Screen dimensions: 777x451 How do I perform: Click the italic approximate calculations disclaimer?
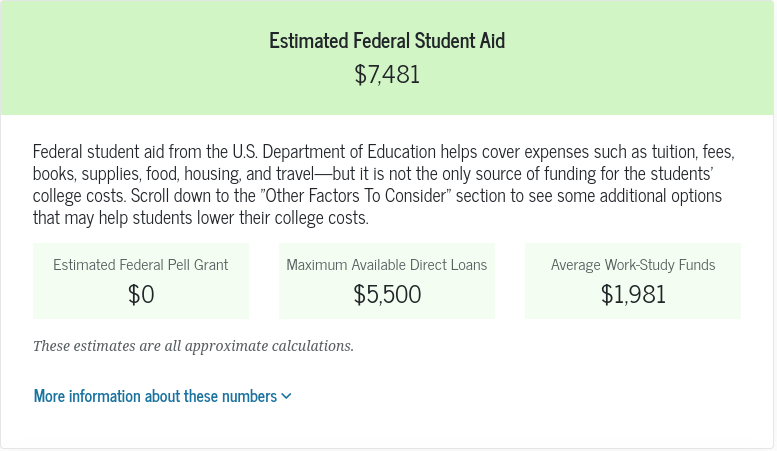click(x=193, y=346)
